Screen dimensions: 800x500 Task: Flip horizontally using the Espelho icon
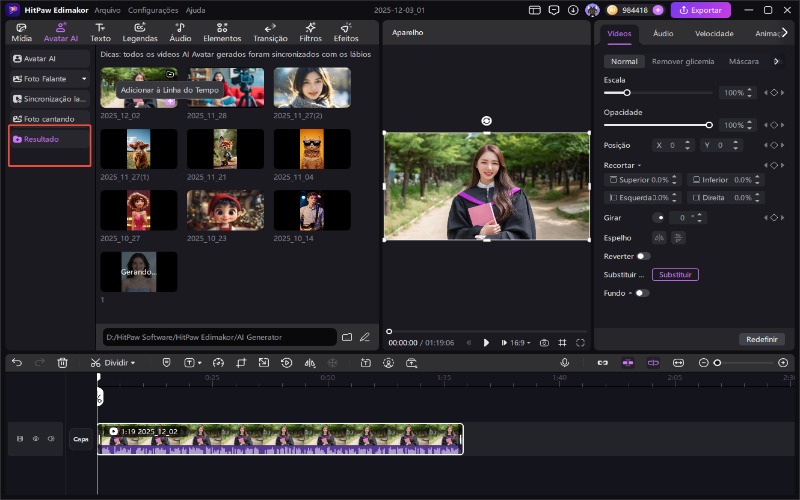coord(659,238)
